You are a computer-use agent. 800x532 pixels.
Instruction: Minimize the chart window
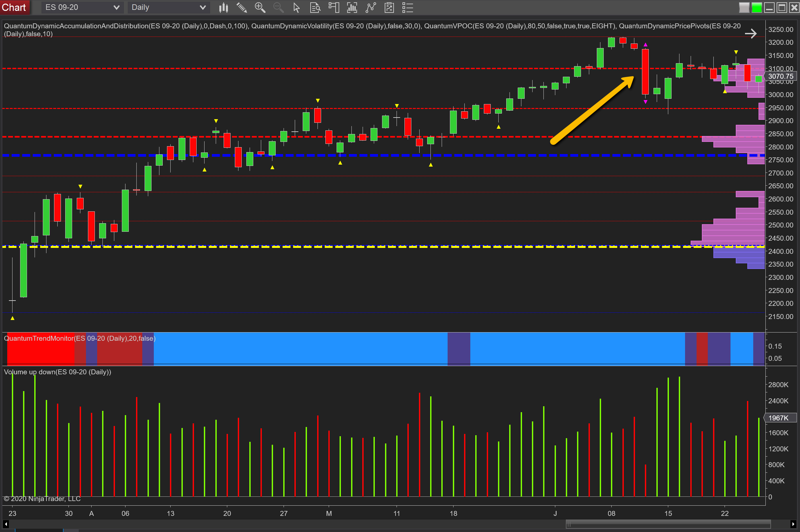tap(769, 8)
